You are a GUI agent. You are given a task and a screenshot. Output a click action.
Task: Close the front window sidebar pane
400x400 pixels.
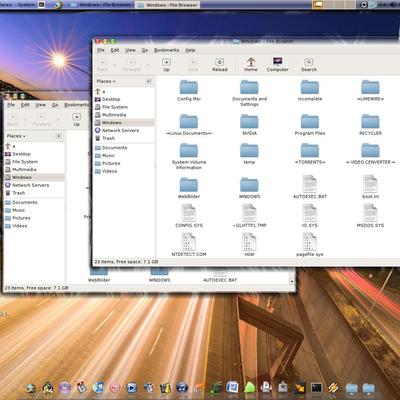tap(148, 81)
